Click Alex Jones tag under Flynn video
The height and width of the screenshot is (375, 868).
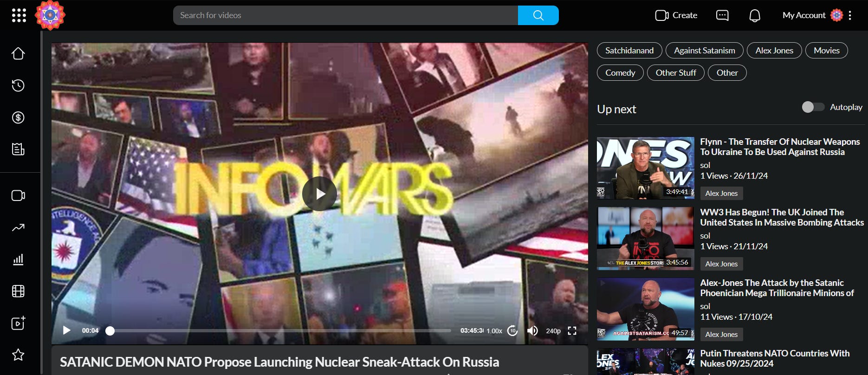click(721, 194)
